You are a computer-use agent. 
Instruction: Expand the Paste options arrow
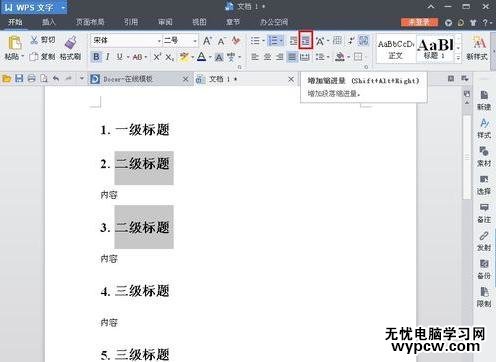tap(22, 56)
